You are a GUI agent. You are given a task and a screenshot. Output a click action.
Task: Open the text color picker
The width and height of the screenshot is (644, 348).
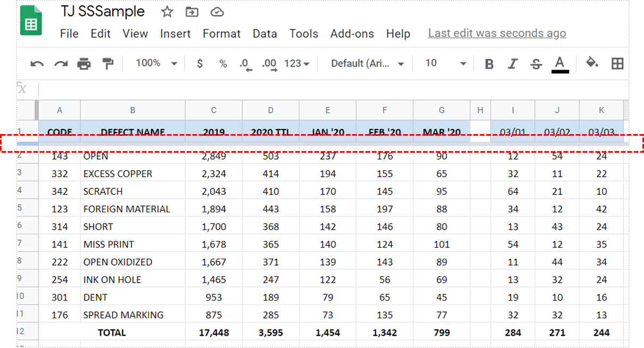(559, 64)
